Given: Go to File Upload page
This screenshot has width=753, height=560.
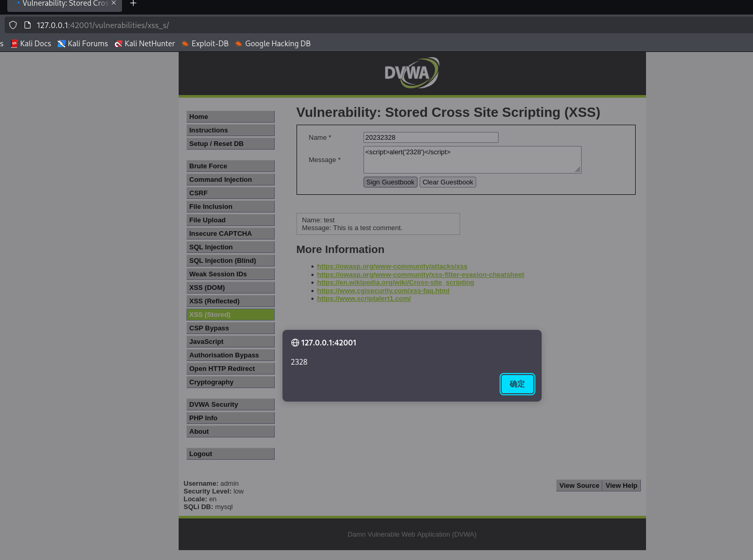Looking at the screenshot, I should click(x=230, y=220).
